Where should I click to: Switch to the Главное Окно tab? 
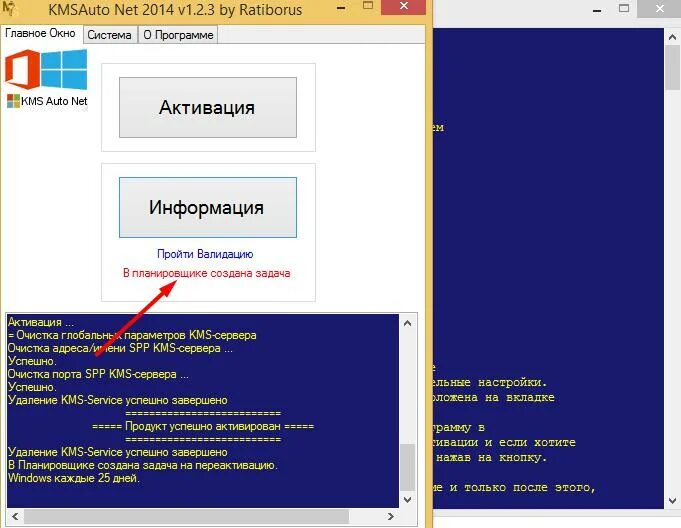coord(40,33)
